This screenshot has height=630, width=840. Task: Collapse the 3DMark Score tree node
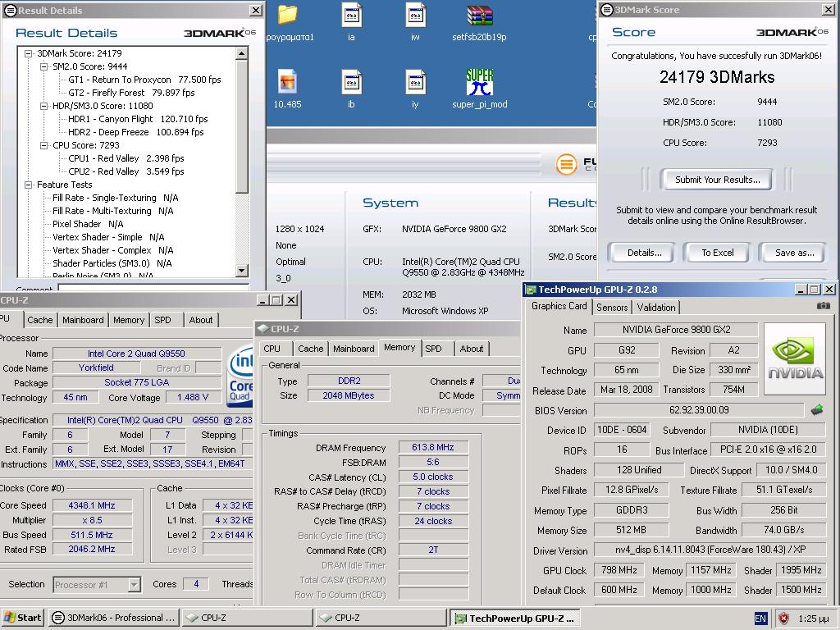click(28, 53)
